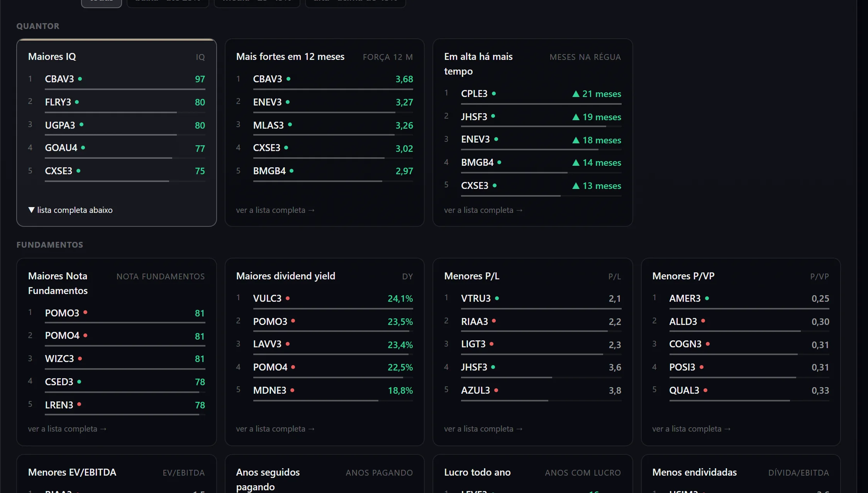Select MLAS3 in the Mais fortes list
The width and height of the screenshot is (868, 493).
[x=268, y=125]
